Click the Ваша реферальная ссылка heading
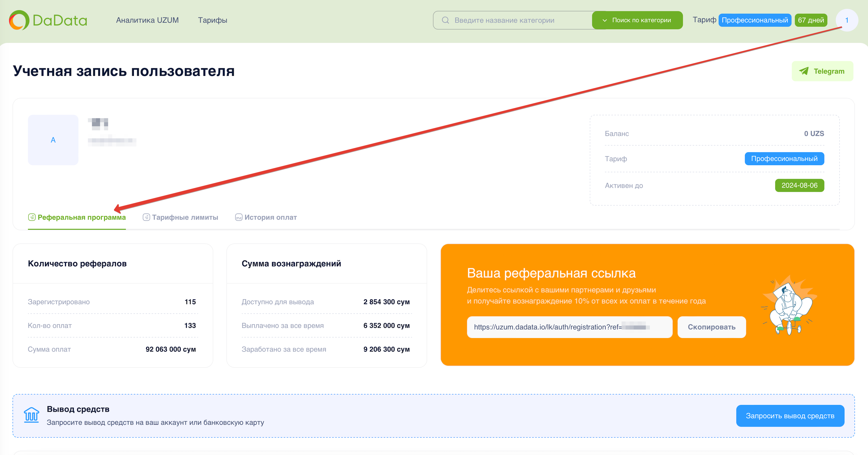 coord(551,273)
